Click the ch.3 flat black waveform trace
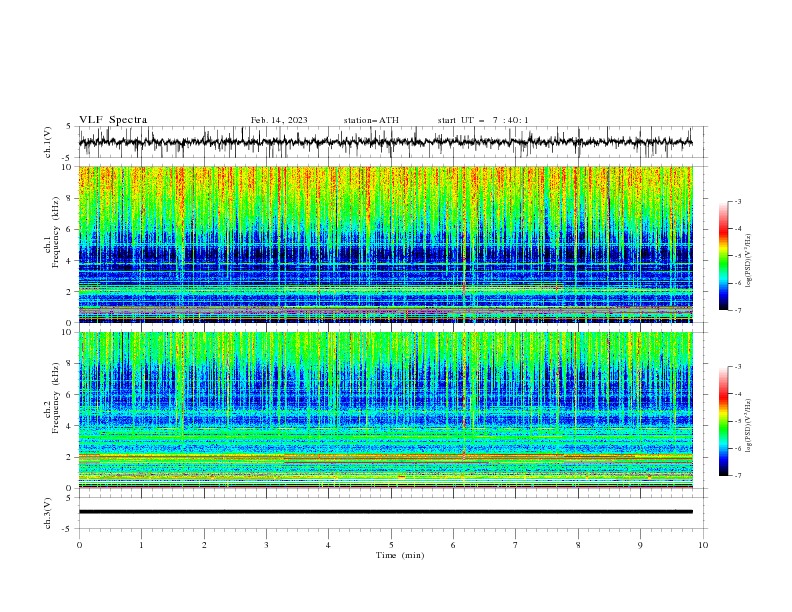The image size is (792, 612). [385, 512]
